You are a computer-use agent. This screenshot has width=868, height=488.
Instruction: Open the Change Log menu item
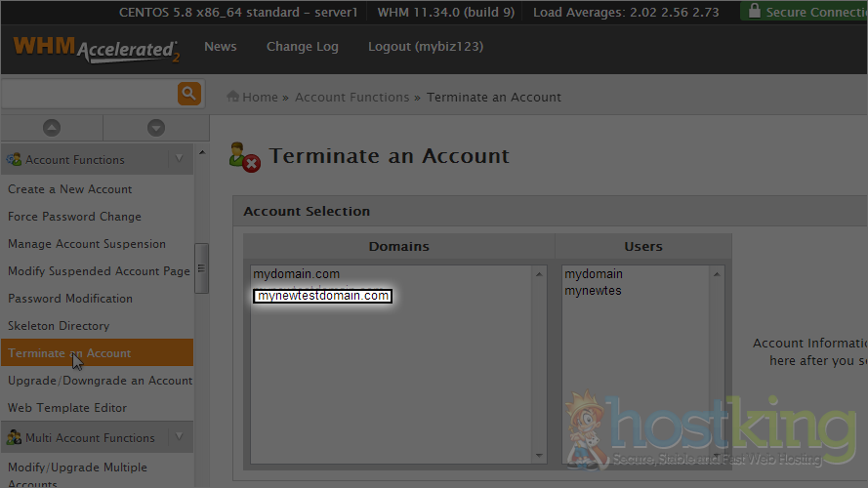pos(302,47)
